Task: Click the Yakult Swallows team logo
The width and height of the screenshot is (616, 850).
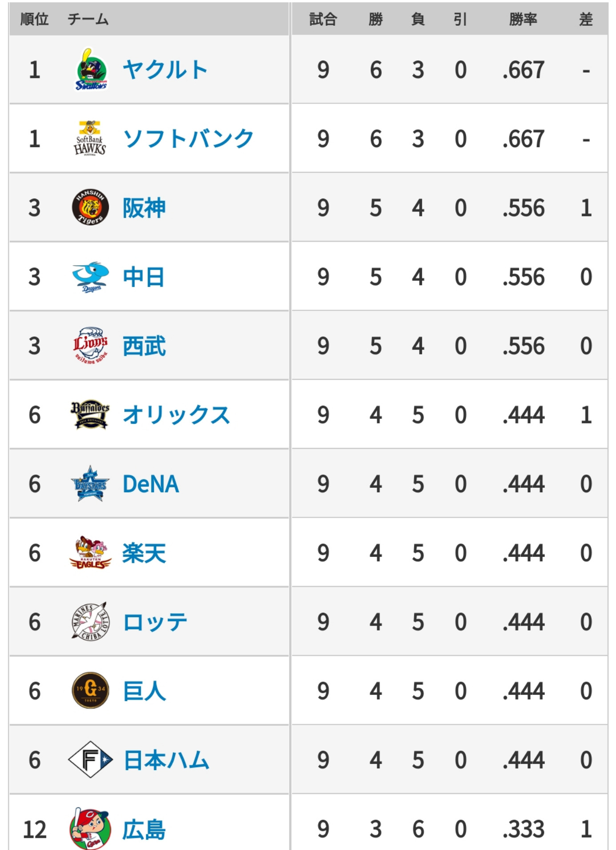Action: click(x=91, y=70)
